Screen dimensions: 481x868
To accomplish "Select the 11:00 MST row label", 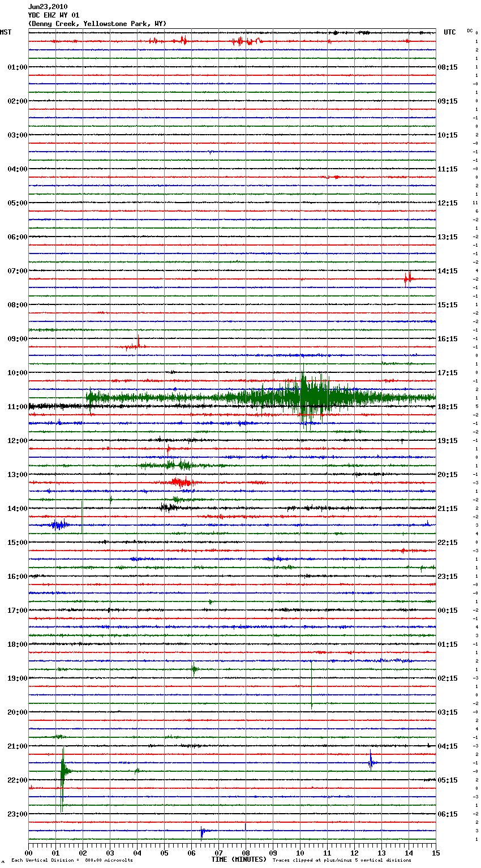I will 18,407.
